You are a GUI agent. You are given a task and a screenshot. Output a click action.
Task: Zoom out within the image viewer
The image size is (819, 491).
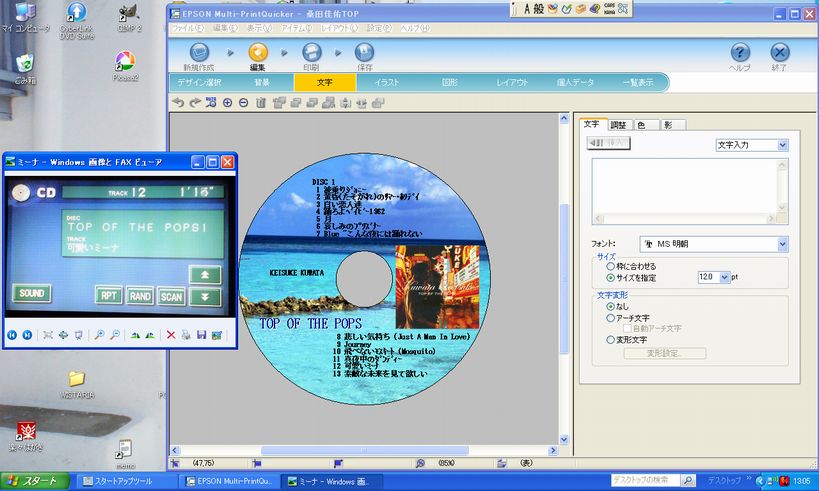coord(115,335)
